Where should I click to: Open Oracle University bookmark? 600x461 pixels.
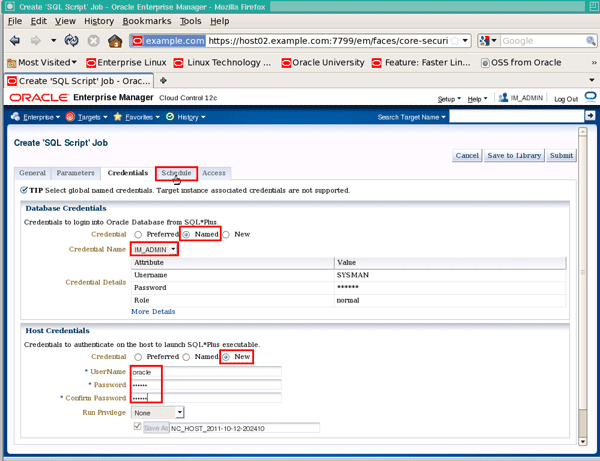click(x=323, y=62)
